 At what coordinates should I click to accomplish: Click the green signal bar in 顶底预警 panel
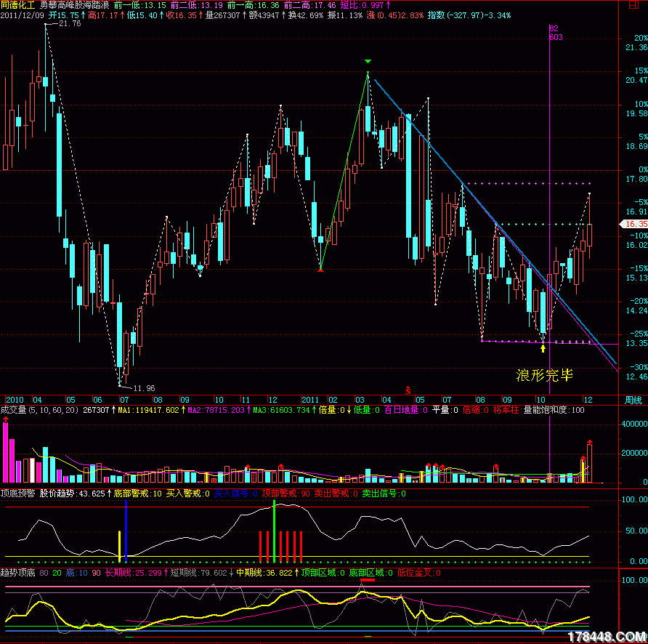(x=274, y=531)
